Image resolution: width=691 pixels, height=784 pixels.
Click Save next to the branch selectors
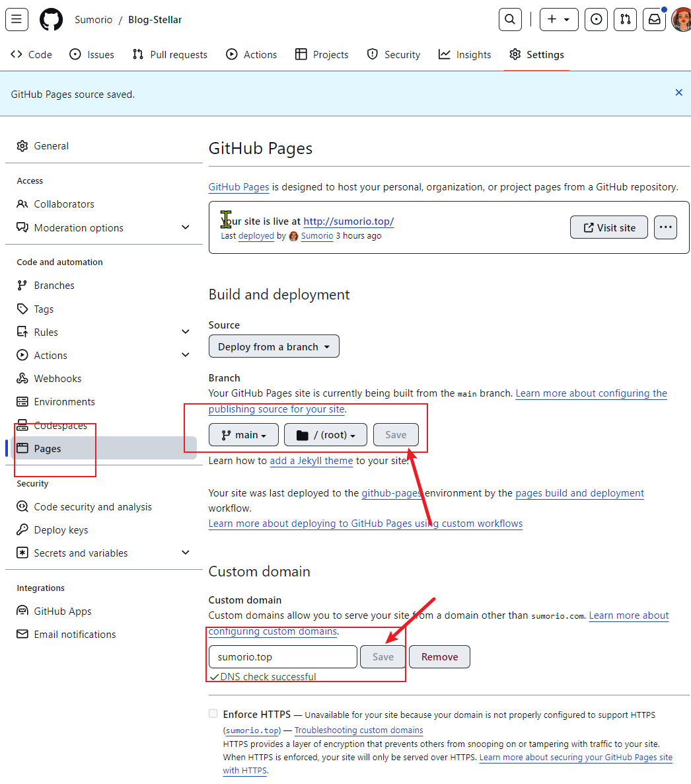click(x=396, y=435)
